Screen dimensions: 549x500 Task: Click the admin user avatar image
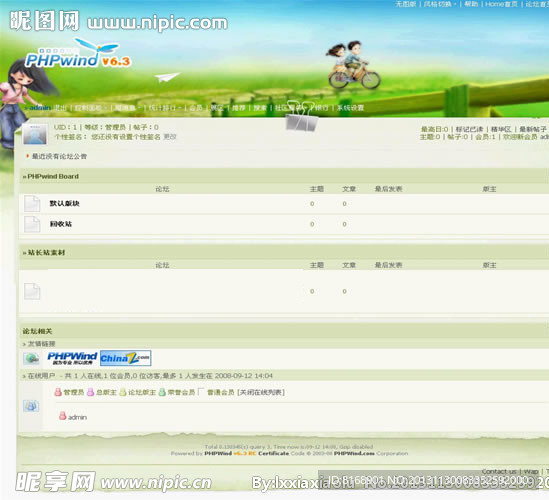(35, 134)
